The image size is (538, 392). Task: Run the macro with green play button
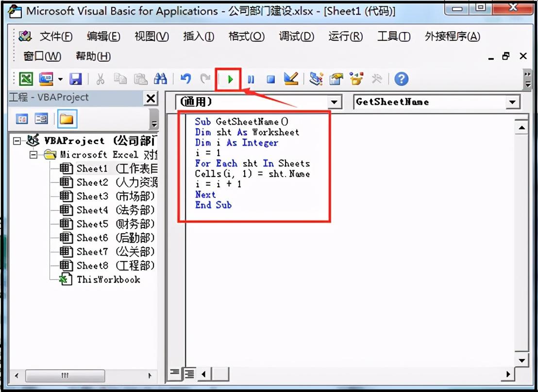pyautogui.click(x=230, y=80)
